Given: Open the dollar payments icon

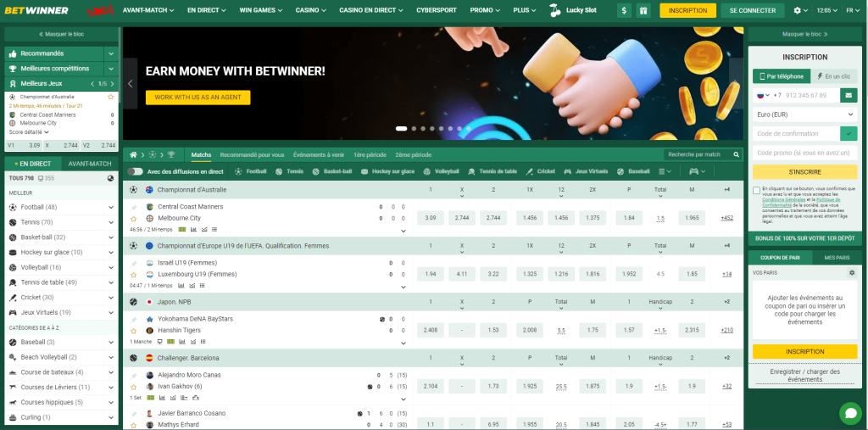Looking at the screenshot, I should click(x=625, y=10).
